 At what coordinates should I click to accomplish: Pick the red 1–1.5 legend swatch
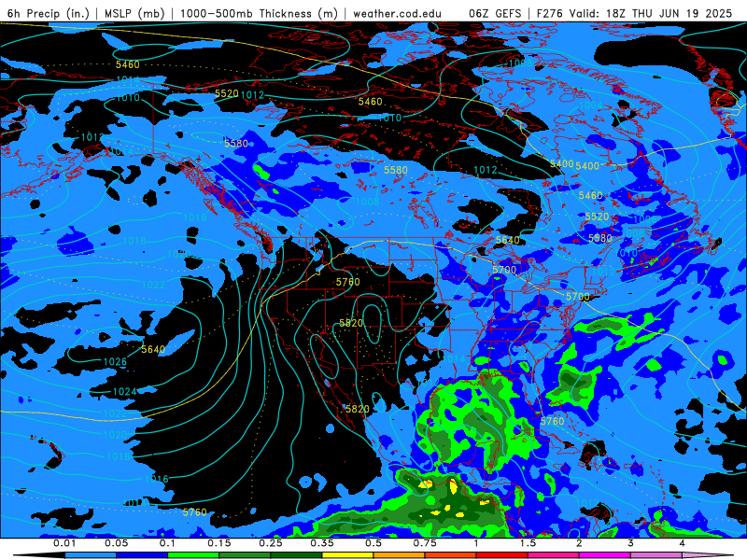(x=502, y=555)
